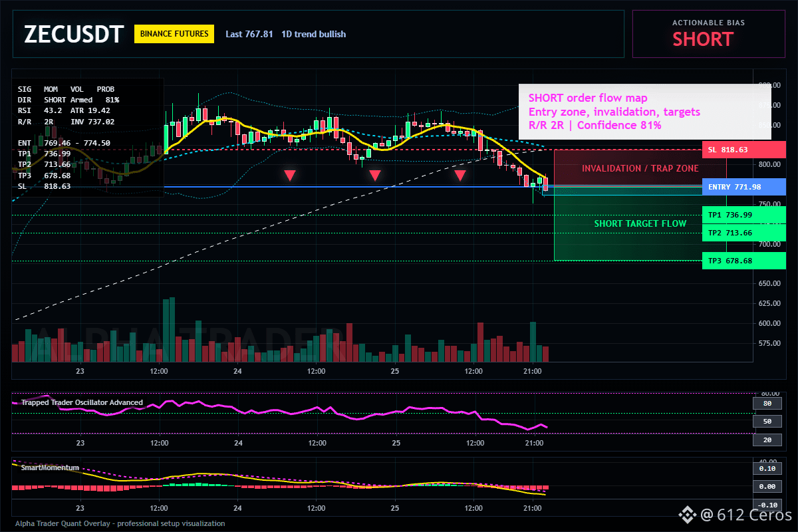This screenshot has width=798, height=532.
Task: Click the 21:00 label on the main chart time axis
Action: coord(533,371)
